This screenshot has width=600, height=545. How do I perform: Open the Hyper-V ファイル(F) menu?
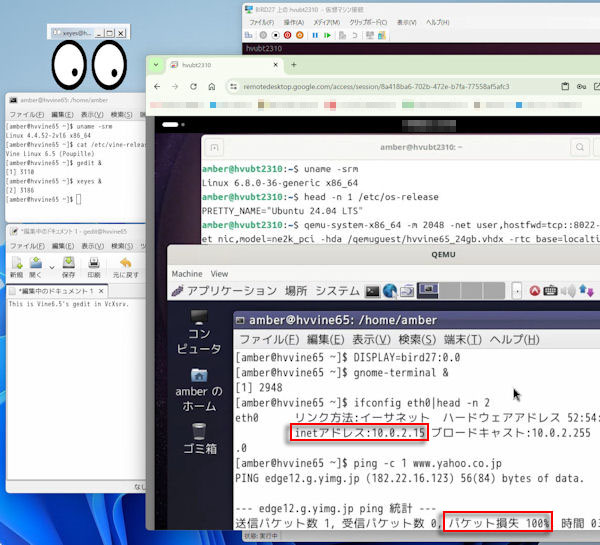[x=261, y=22]
